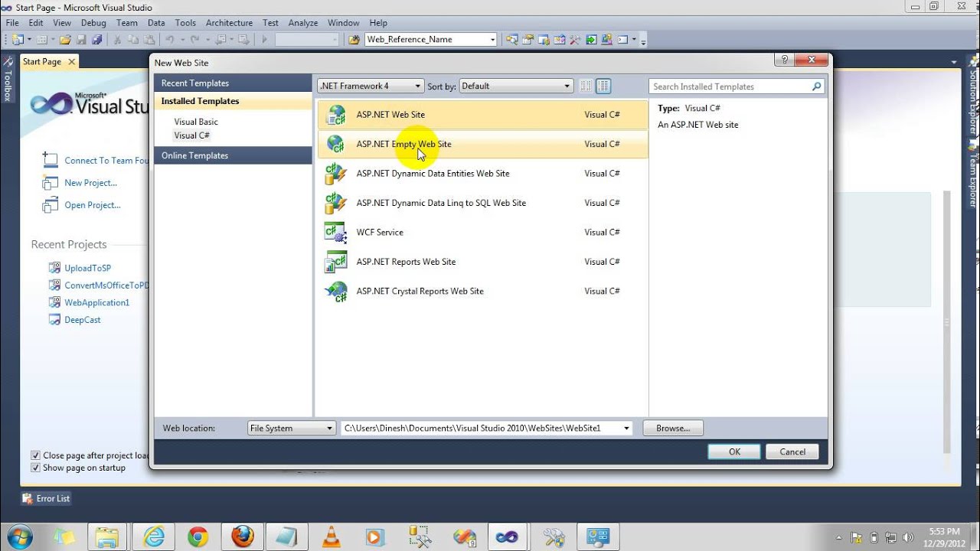Screen dimensions: 980x551
Task: Click the Browse... button
Action: pyautogui.click(x=673, y=429)
